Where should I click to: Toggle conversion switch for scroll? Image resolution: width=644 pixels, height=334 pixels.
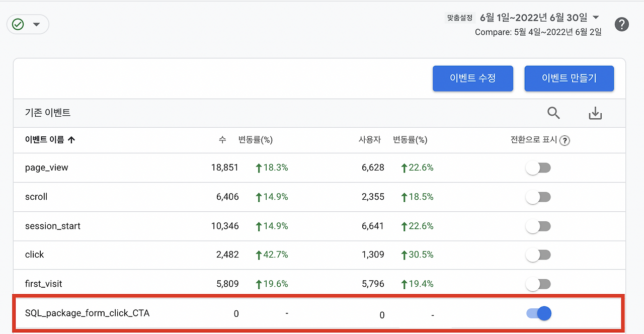coord(539,197)
